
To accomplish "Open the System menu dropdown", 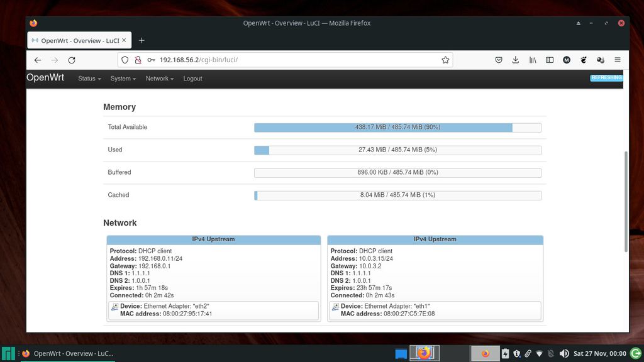I will click(x=123, y=79).
